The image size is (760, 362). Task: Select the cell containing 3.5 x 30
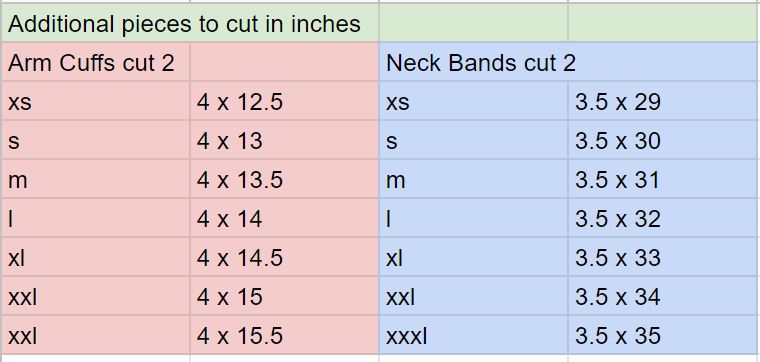663,141
